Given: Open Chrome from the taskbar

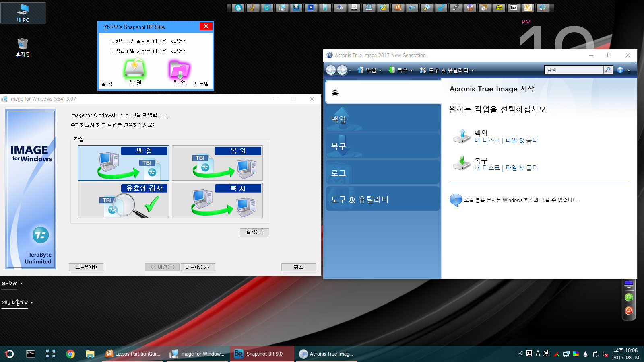Looking at the screenshot, I should pos(70,354).
